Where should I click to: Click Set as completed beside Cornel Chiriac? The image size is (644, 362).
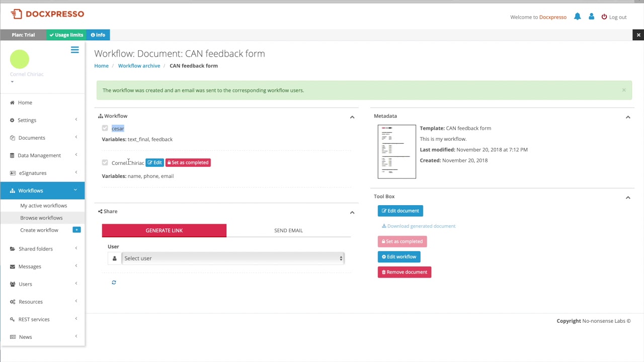[188, 162]
